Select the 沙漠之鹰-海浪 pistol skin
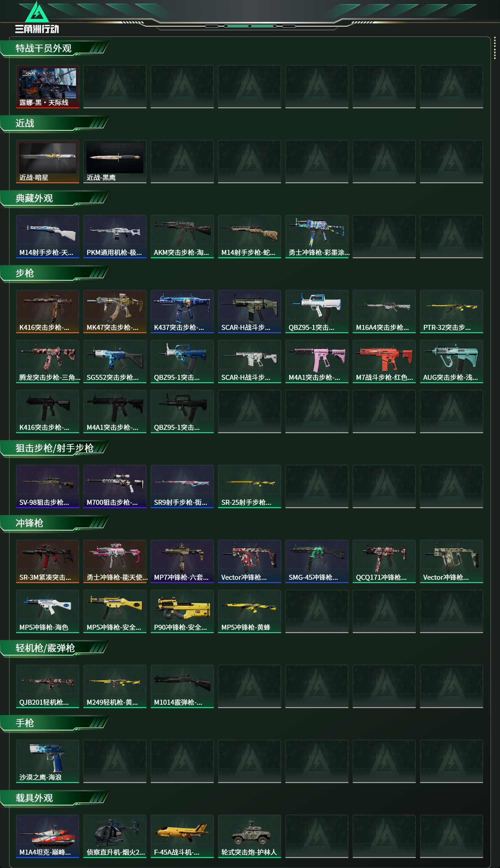 (x=47, y=761)
